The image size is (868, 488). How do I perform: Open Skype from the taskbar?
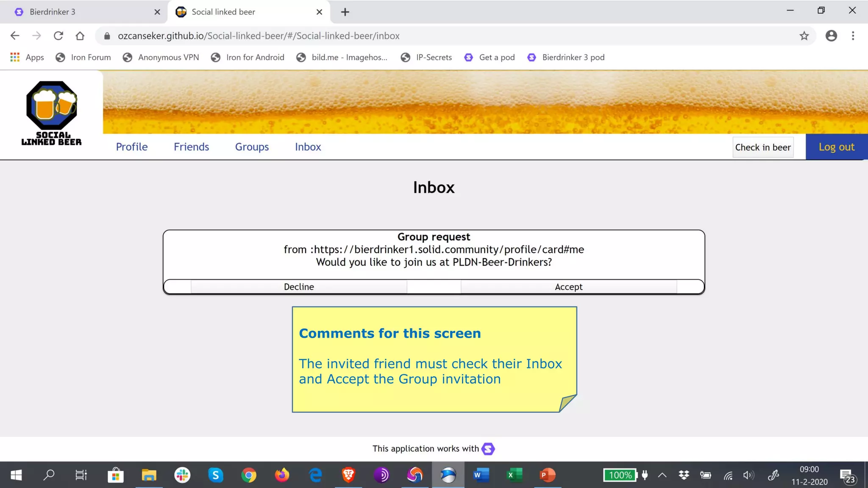click(x=216, y=475)
